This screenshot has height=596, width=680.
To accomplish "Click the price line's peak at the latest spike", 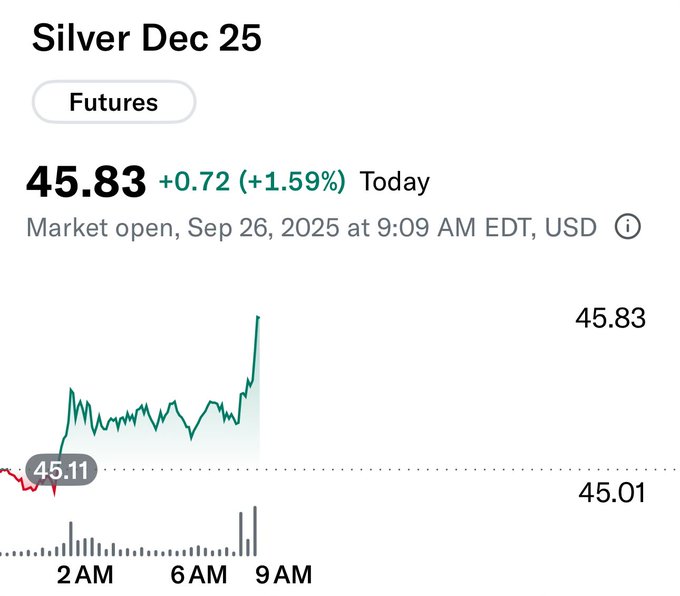I will pos(258,318).
